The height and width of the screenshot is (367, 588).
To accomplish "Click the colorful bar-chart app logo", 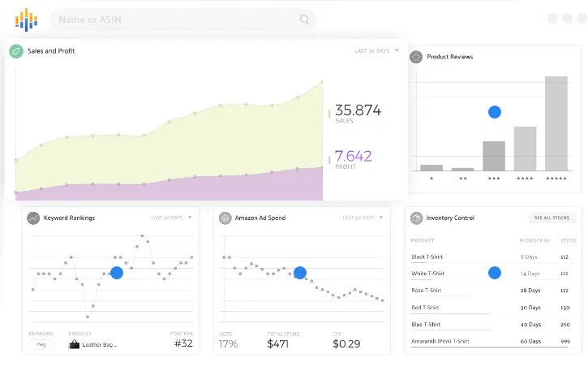I will coord(26,19).
